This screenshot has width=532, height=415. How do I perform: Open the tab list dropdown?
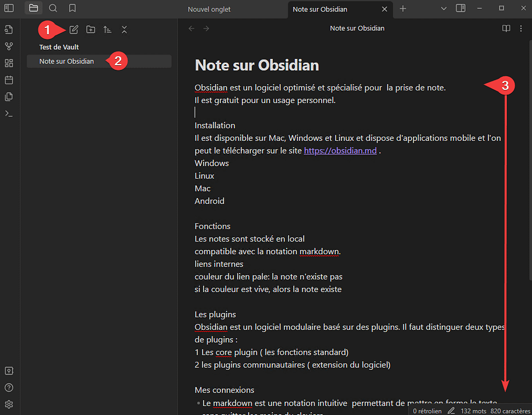[x=444, y=8]
